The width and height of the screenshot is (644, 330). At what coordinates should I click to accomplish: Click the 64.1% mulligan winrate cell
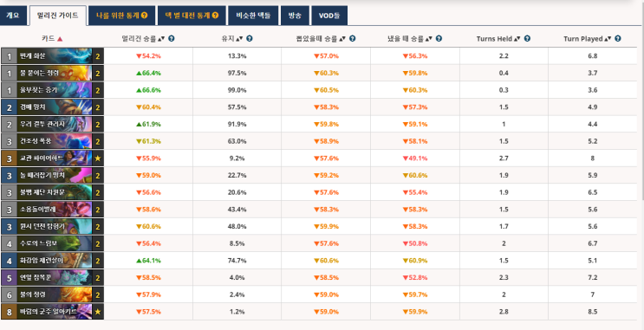click(148, 260)
